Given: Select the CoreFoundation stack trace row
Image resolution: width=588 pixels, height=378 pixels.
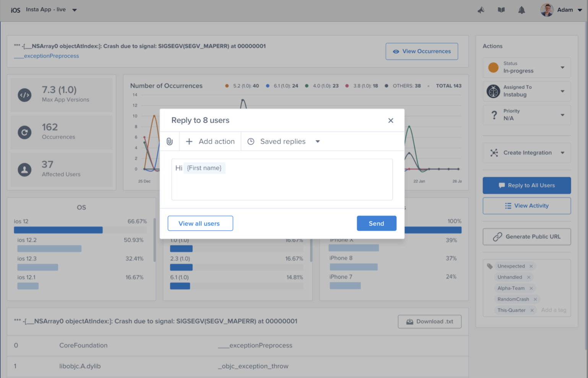Looking at the screenshot, I should [x=238, y=346].
